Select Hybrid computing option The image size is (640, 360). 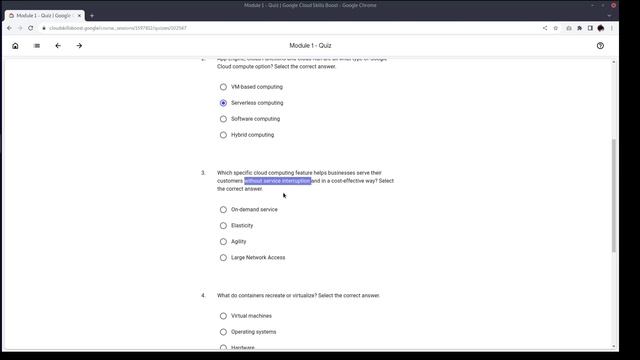tap(223, 135)
